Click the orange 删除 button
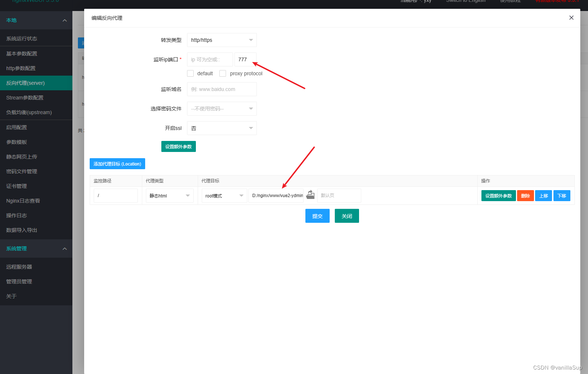The height and width of the screenshot is (374, 588). (526, 196)
